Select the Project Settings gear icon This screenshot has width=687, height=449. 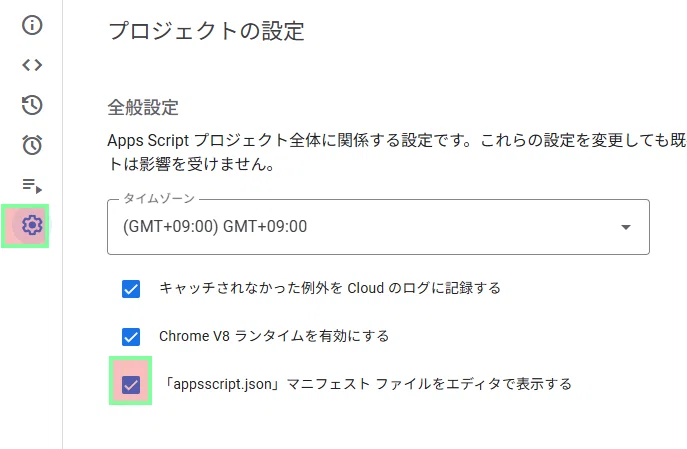pos(32,225)
